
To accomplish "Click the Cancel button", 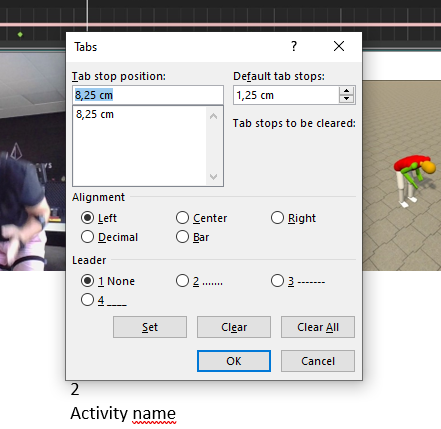I will [x=318, y=361].
